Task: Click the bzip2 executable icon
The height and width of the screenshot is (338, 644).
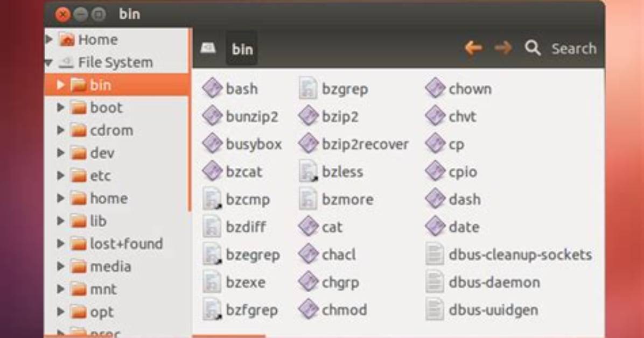Action: click(x=309, y=116)
